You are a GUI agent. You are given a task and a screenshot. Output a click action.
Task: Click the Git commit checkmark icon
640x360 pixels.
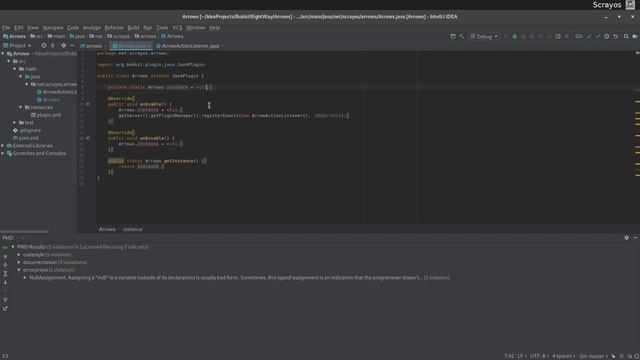click(x=598, y=36)
